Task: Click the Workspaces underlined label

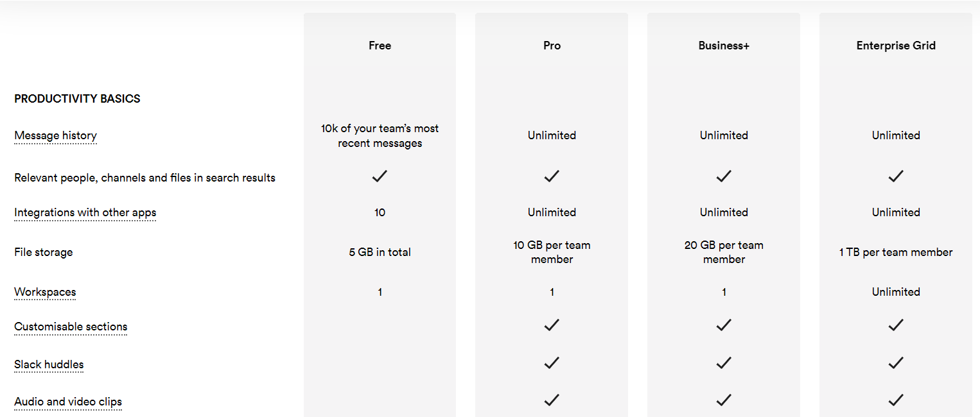Action: point(45,292)
